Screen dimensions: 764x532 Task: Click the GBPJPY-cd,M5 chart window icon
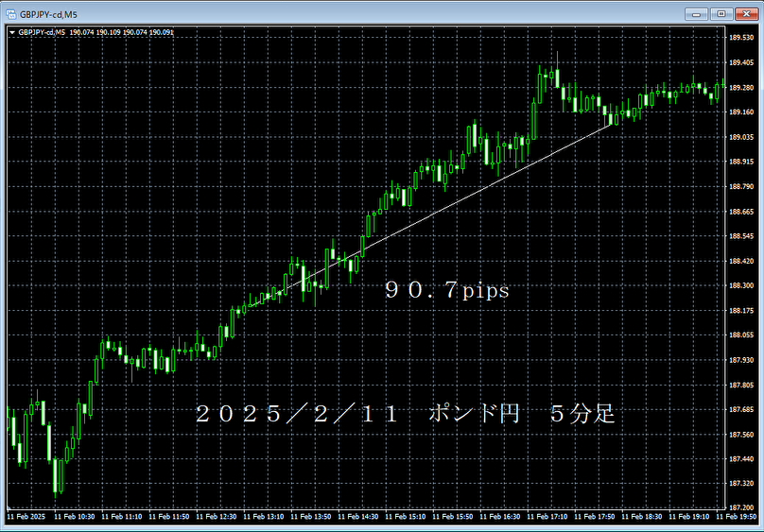point(10,14)
